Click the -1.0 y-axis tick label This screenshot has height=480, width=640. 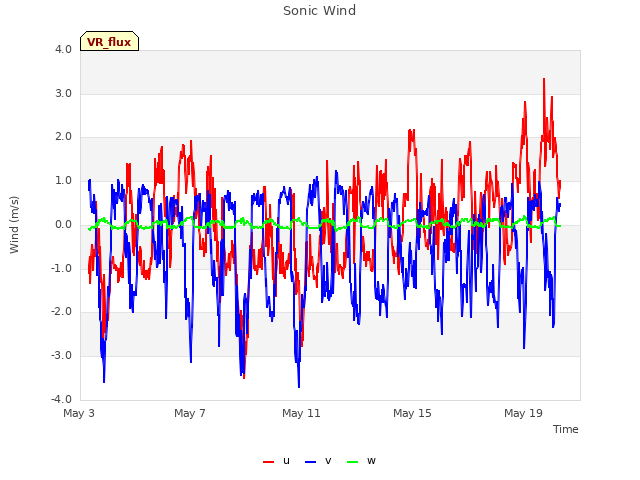click(61, 269)
